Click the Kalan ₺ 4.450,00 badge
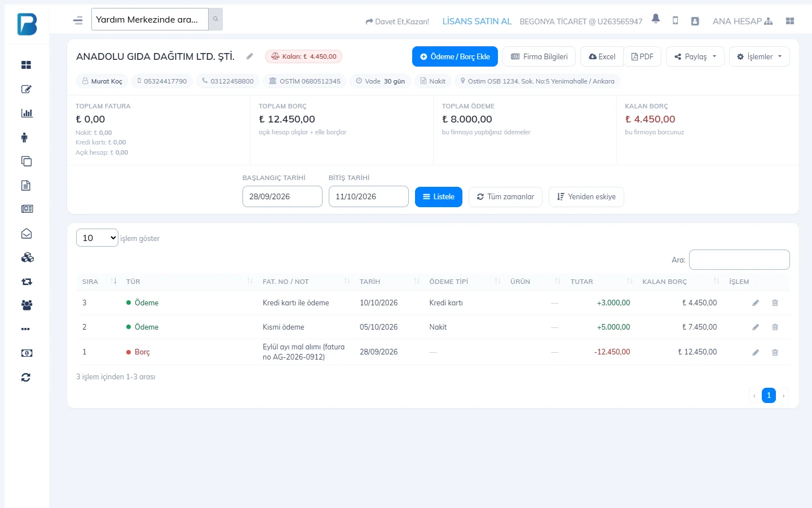This screenshot has height=508, width=812. 303,56
